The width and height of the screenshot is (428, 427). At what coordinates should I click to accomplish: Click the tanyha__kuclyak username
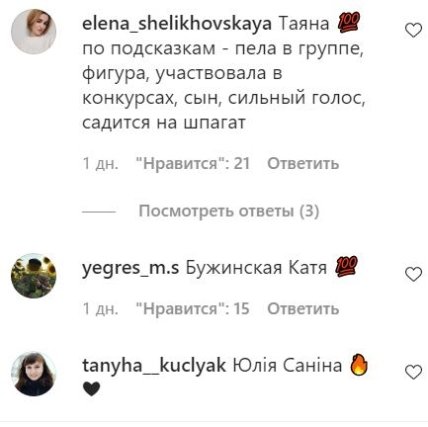154,366
